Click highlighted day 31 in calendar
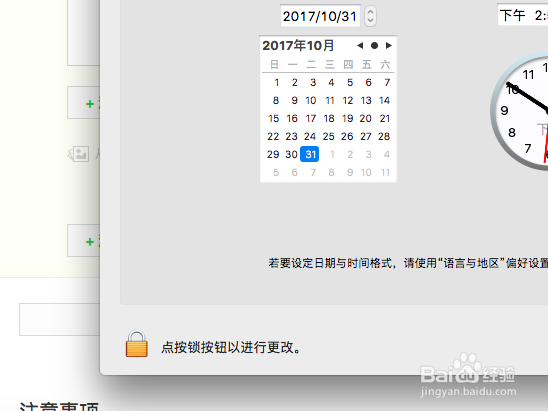548x411 pixels. [310, 154]
